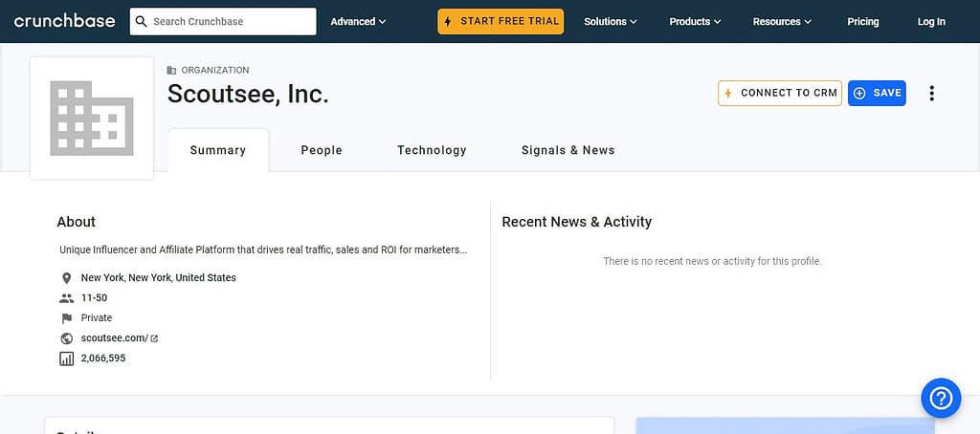
Task: Click the About section heading
Action: point(77,222)
